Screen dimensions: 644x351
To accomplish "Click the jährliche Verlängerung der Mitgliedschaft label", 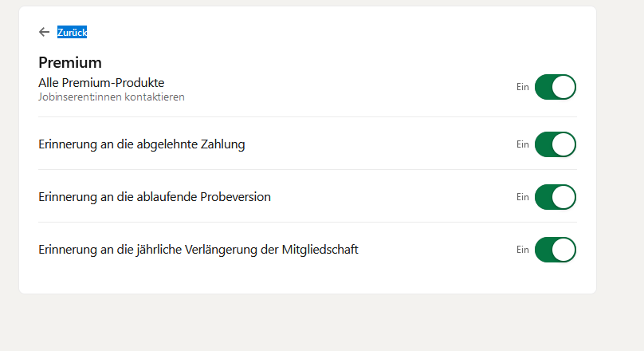I will (198, 250).
